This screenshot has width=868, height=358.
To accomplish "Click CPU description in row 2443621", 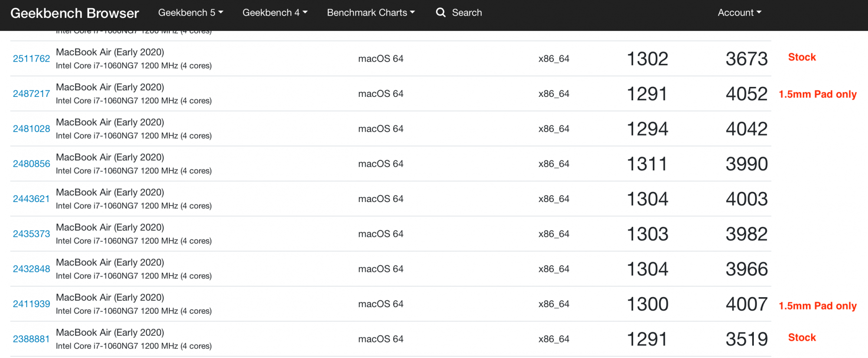I will click(134, 206).
